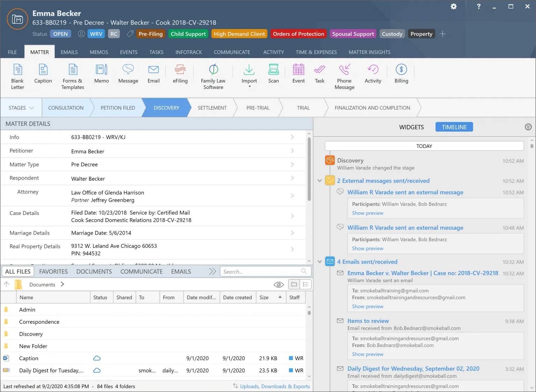Select the Caption document file
This screenshot has height=392, width=536.
(29, 358)
